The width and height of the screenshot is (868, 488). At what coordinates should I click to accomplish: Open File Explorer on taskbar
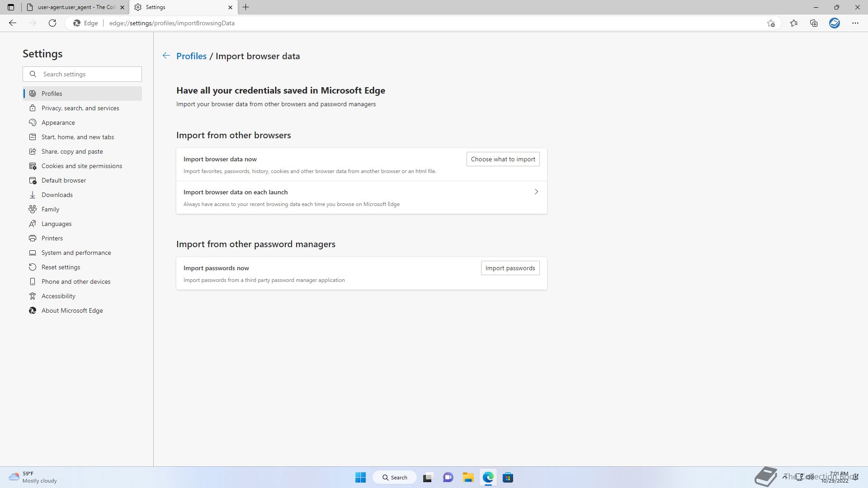tap(468, 477)
